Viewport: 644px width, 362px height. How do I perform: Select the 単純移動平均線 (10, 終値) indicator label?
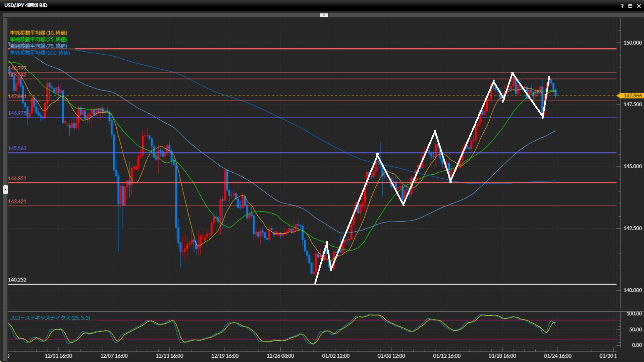click(x=39, y=33)
